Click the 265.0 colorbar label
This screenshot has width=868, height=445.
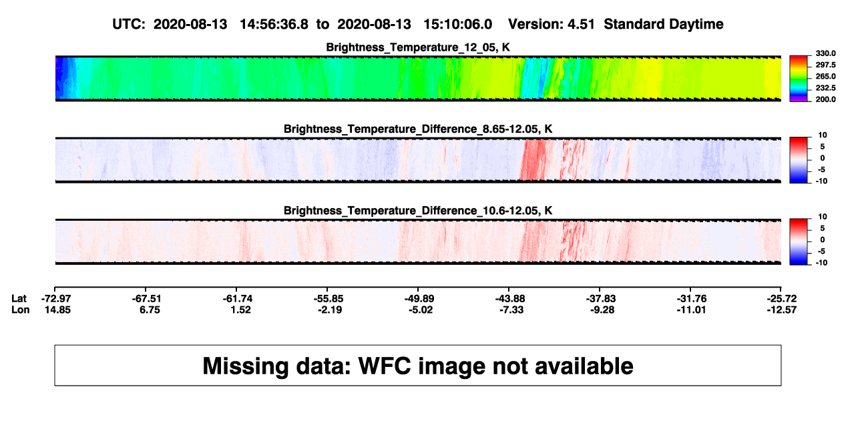coord(826,77)
